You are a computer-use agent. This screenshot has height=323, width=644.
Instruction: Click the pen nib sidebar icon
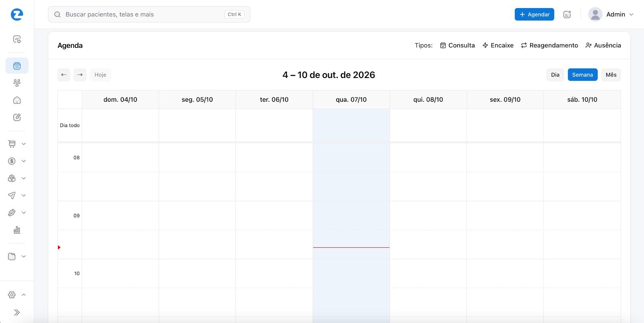click(x=12, y=213)
